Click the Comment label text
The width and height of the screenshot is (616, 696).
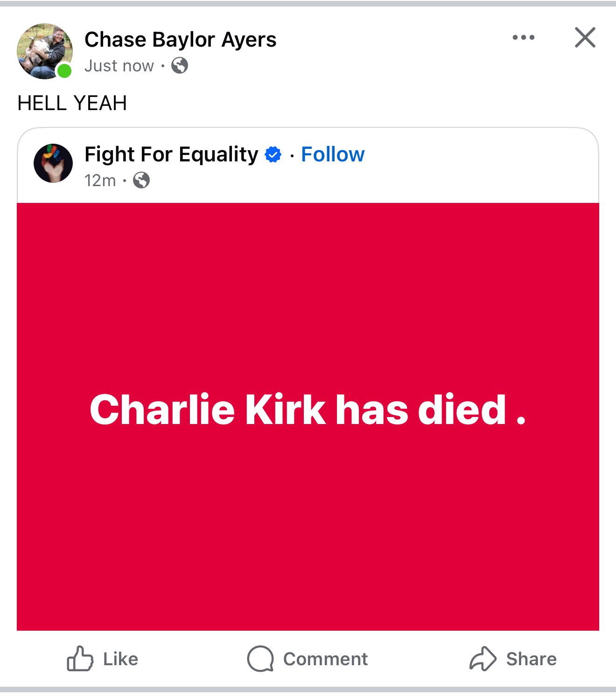(x=325, y=659)
